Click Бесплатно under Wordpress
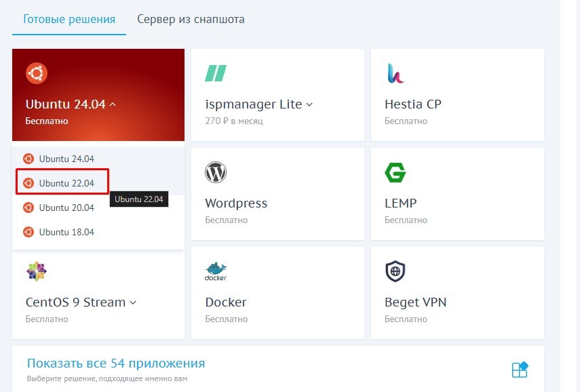Screen dimensions: 580x392 [227, 220]
